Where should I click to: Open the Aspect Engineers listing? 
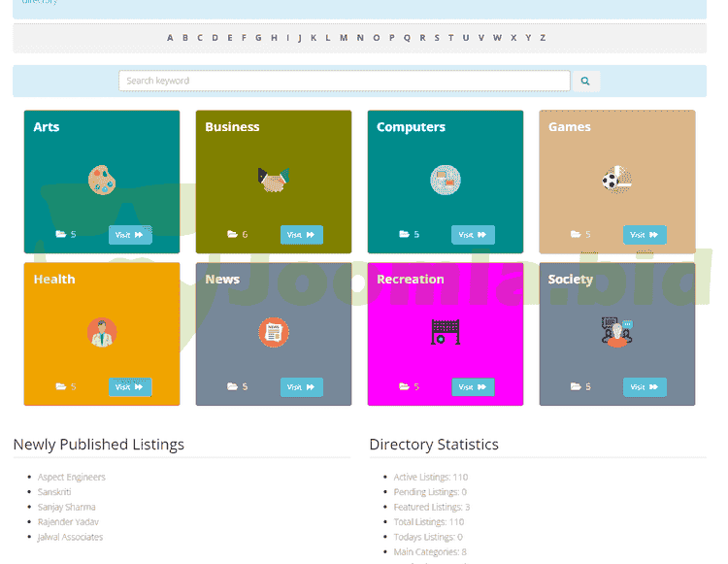point(72,477)
